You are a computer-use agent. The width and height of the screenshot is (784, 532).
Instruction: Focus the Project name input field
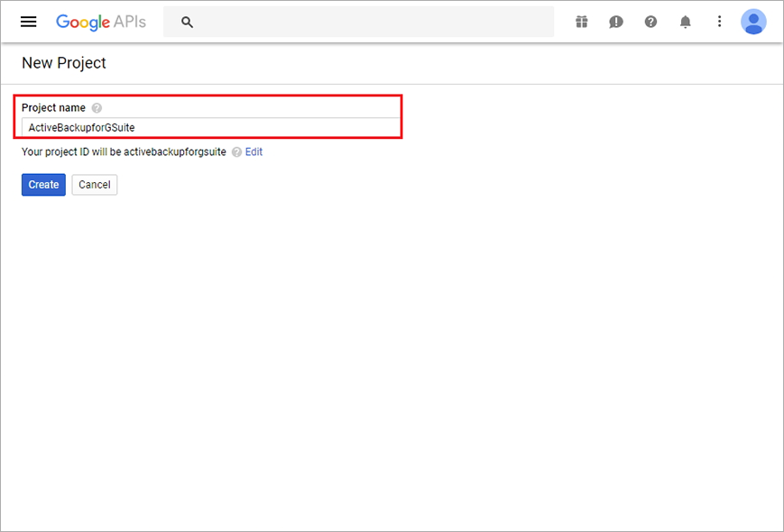tap(210, 127)
